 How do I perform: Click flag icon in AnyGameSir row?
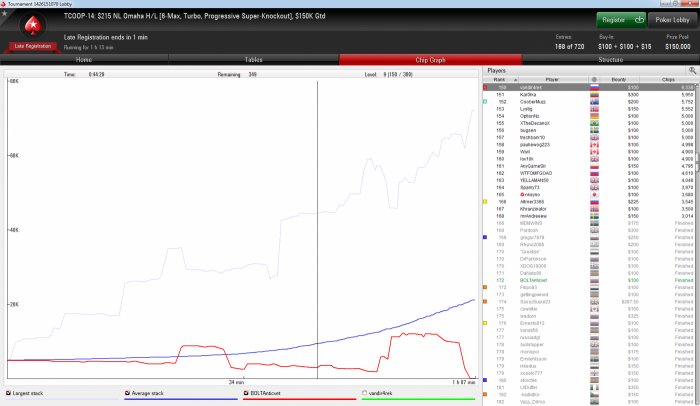click(x=594, y=166)
